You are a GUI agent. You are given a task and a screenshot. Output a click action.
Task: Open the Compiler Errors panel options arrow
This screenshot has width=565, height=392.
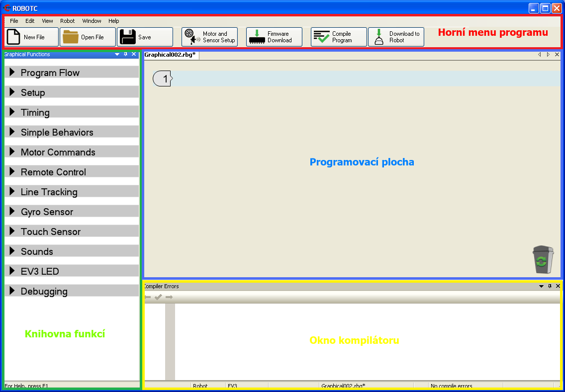click(541, 286)
